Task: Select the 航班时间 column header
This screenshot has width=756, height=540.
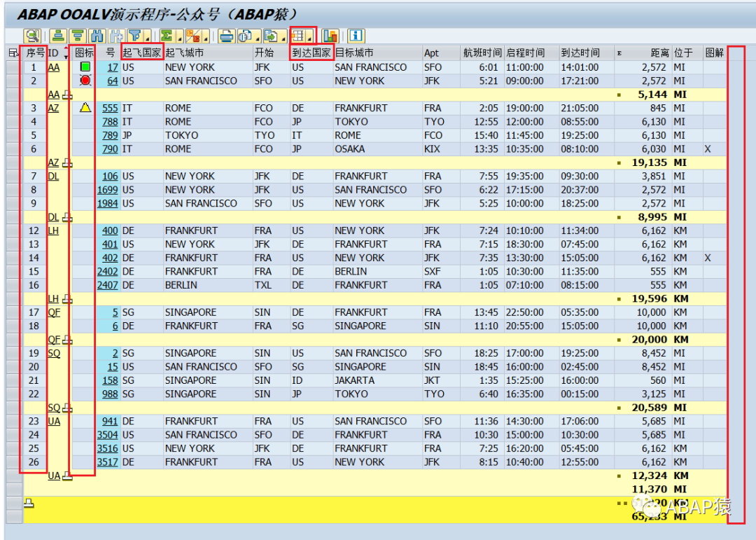Action: [x=482, y=53]
